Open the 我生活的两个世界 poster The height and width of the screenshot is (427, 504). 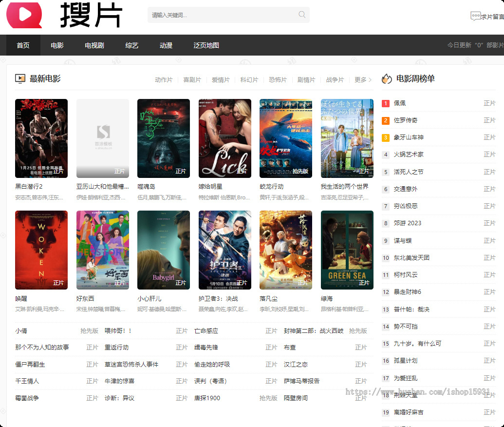coord(347,138)
